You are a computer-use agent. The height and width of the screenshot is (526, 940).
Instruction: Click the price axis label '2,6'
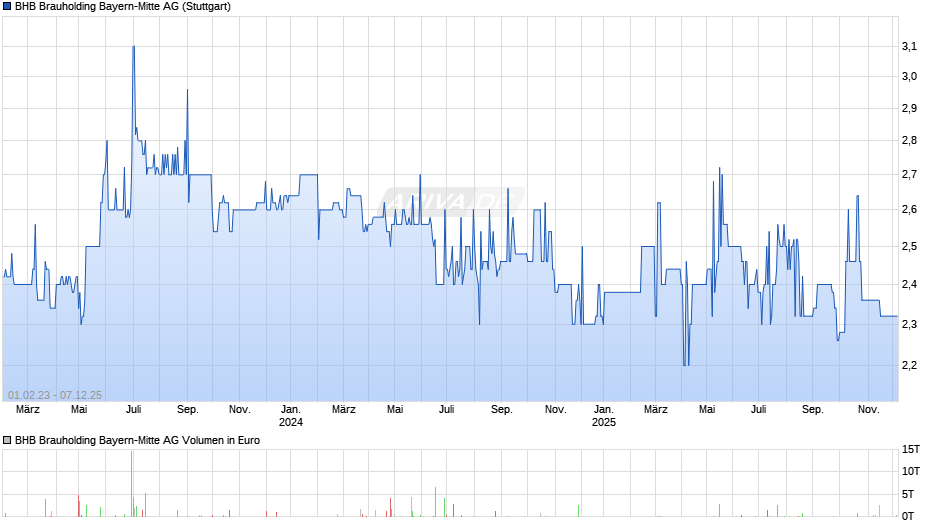pyautogui.click(x=909, y=209)
